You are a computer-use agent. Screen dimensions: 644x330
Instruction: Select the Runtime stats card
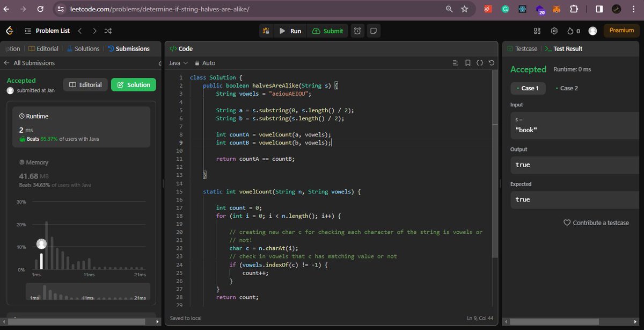click(82, 127)
